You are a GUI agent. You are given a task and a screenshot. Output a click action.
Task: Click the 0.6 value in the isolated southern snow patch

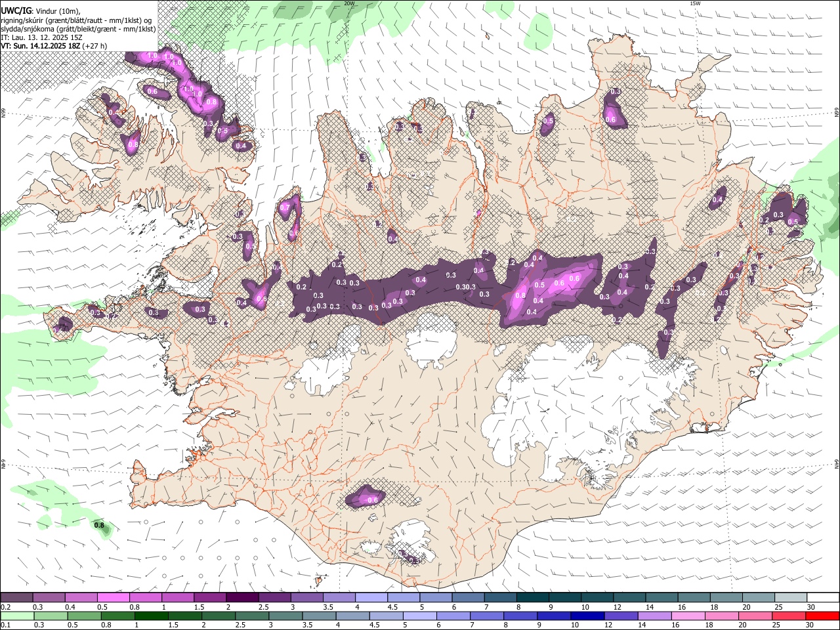coord(373,500)
